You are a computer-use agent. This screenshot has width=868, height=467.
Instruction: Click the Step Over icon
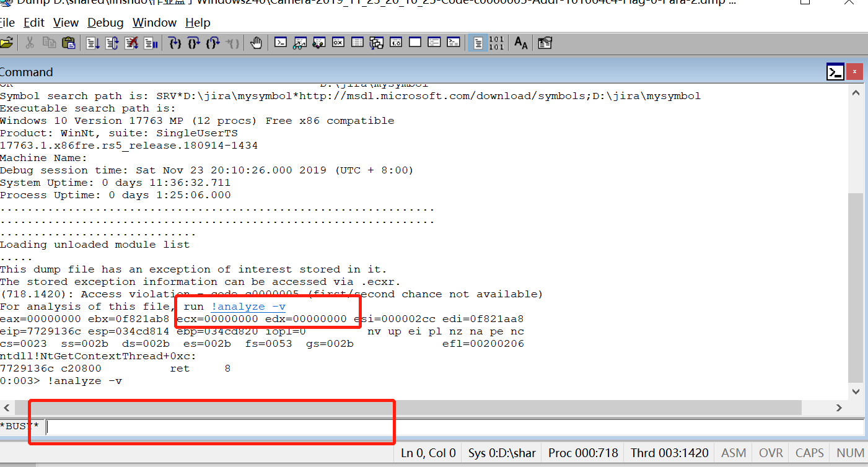(195, 42)
